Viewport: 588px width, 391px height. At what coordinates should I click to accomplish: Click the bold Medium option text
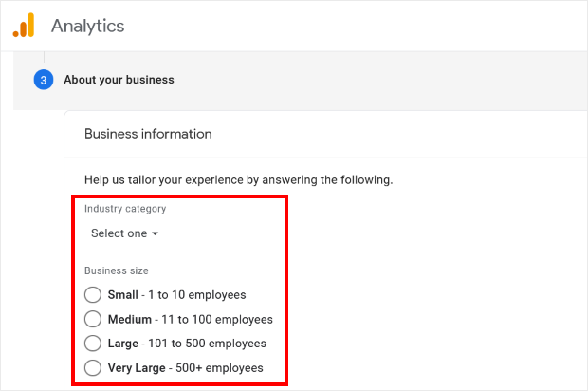coord(129,319)
